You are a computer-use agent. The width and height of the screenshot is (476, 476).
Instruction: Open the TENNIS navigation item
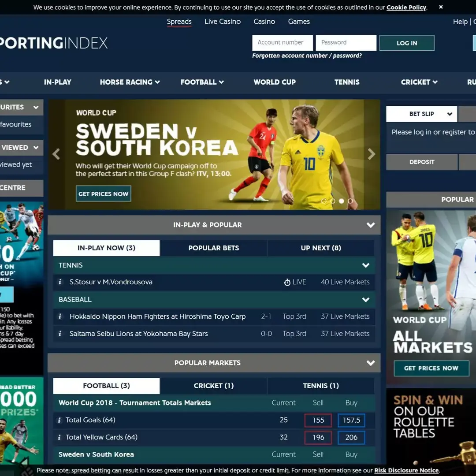347,82
